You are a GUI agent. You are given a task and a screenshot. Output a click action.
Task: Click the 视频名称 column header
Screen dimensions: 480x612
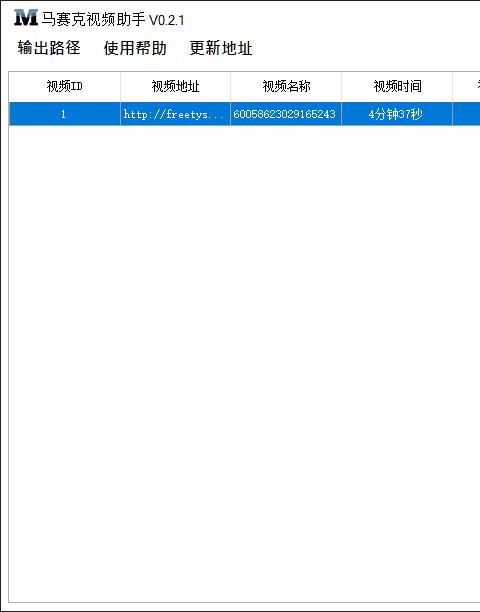(286, 86)
